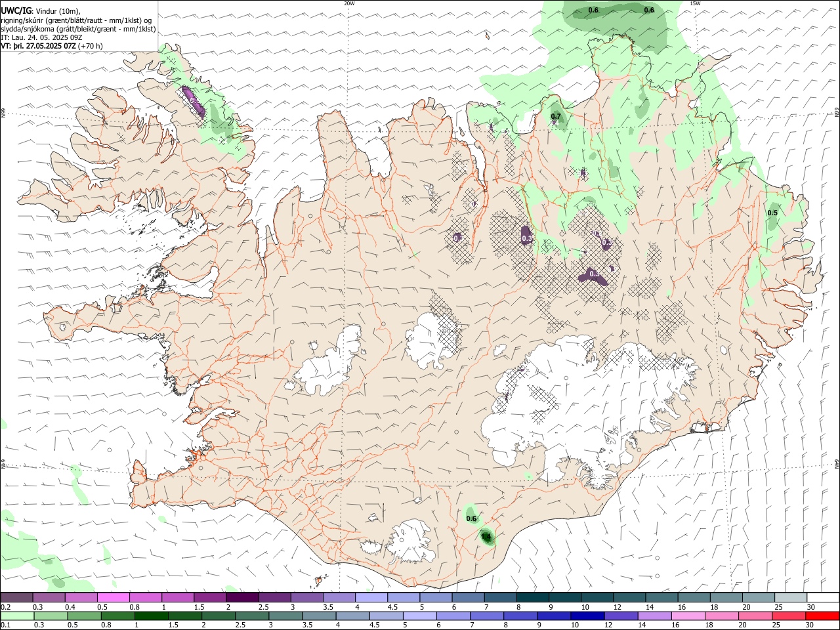Click the 'VT: þri. 27.05.2025 07Z' valid time

[38, 46]
